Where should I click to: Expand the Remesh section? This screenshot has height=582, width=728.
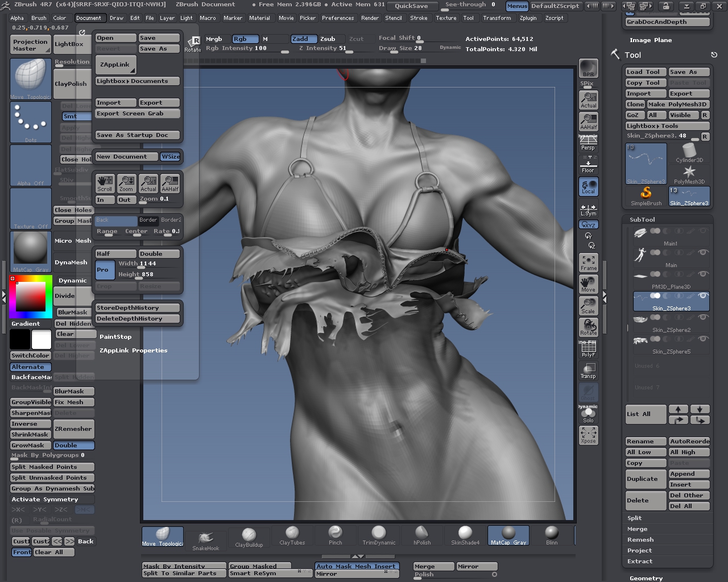click(x=640, y=539)
